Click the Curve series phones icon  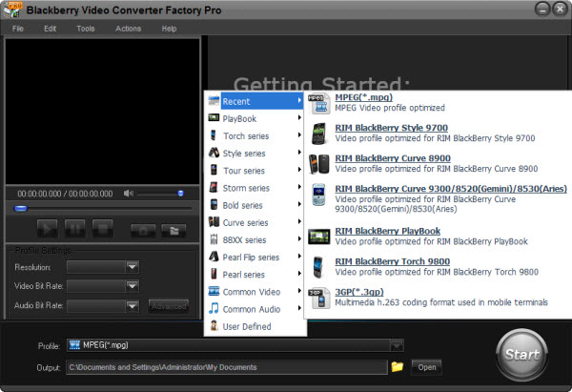[214, 221]
